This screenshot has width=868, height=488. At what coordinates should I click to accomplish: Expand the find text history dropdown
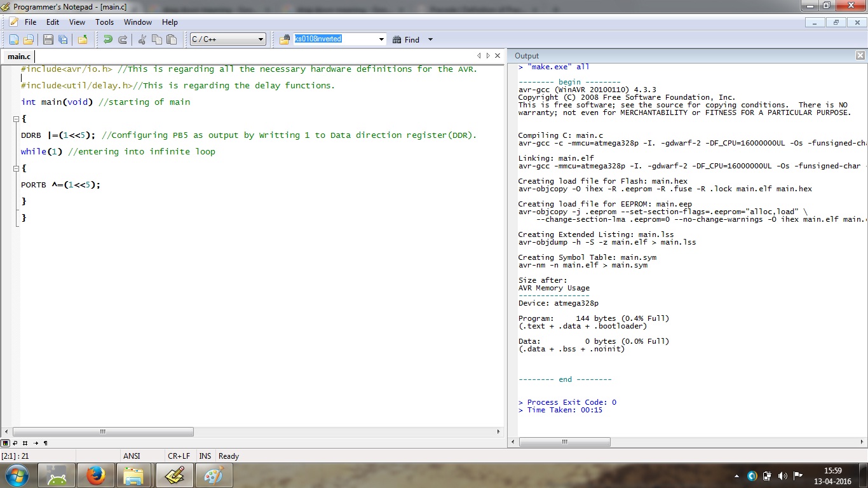[381, 39]
